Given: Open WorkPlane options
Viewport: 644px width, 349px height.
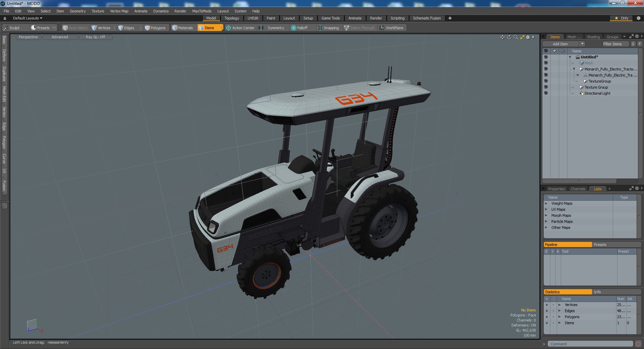Looking at the screenshot, I should tap(392, 28).
